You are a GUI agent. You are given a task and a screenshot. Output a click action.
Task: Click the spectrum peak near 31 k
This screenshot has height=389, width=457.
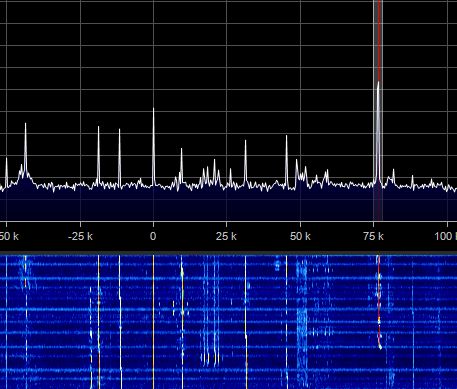[246, 163]
